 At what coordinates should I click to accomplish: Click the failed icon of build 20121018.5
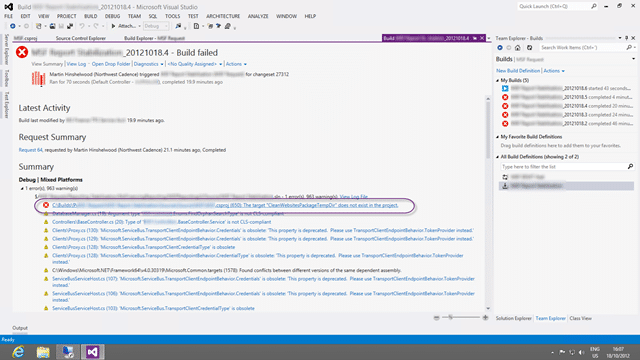point(505,97)
